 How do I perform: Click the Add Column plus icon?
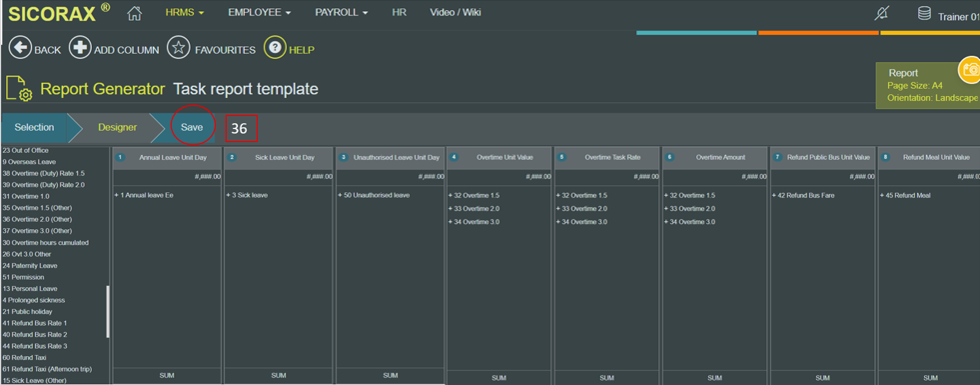click(80, 48)
